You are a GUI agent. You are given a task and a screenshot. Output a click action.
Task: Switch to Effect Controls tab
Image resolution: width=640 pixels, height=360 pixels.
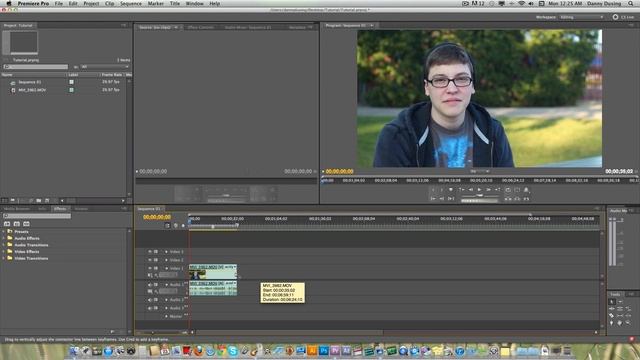point(200,27)
